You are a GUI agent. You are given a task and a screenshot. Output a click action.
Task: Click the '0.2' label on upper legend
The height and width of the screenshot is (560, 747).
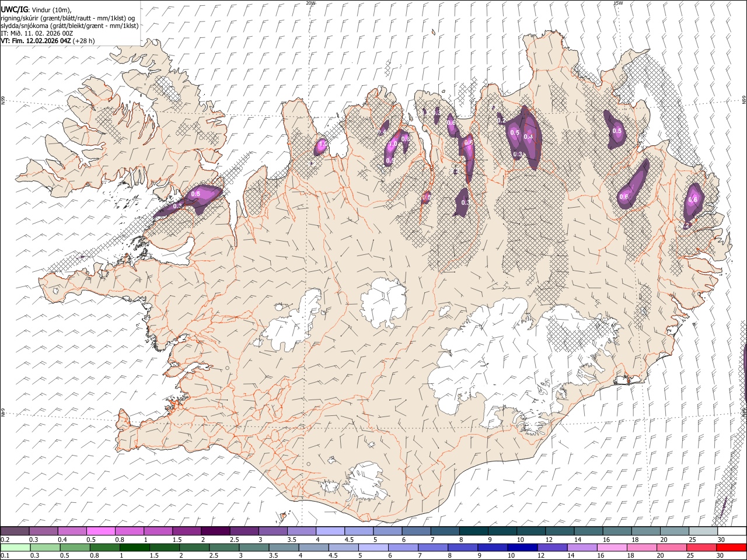point(5,540)
